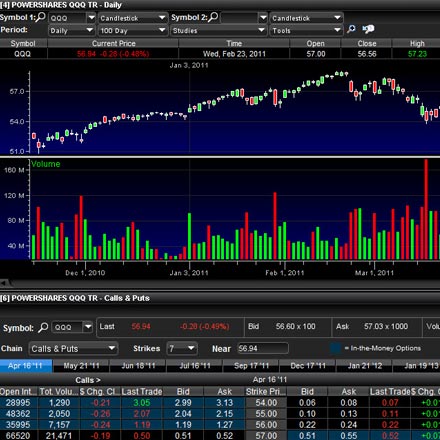This screenshot has height=440, width=440.
Task: Click the icon right of the zoom magnifier
Action: (x=368, y=29)
